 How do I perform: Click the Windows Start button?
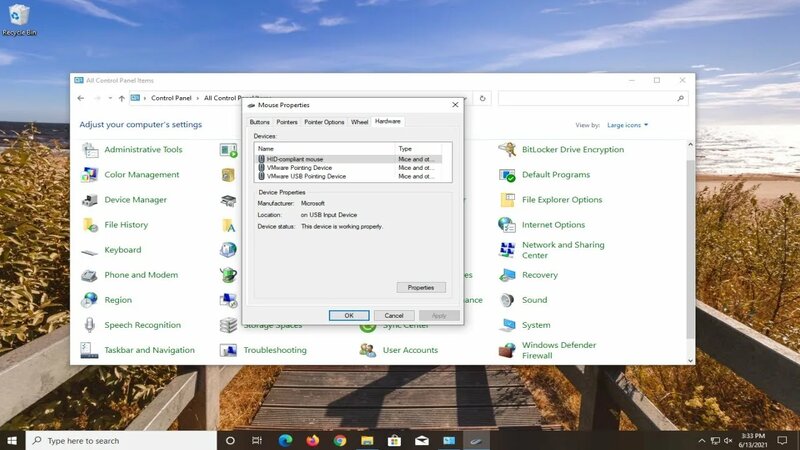[12, 440]
